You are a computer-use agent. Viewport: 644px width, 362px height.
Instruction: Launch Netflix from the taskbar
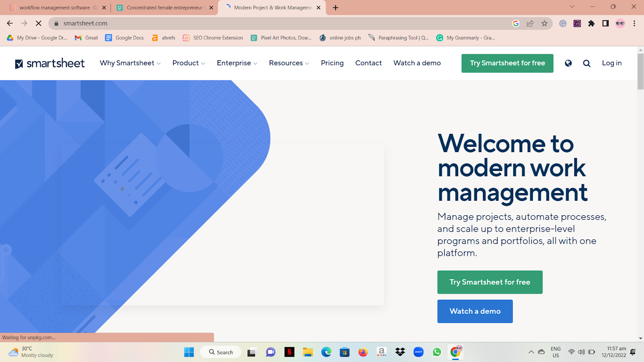(x=289, y=352)
